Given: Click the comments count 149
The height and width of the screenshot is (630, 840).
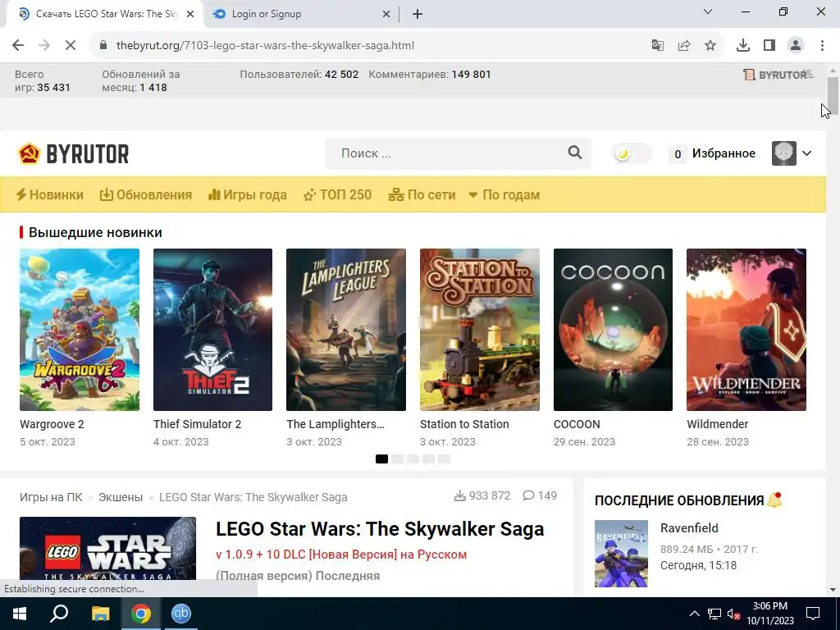Looking at the screenshot, I should (540, 495).
